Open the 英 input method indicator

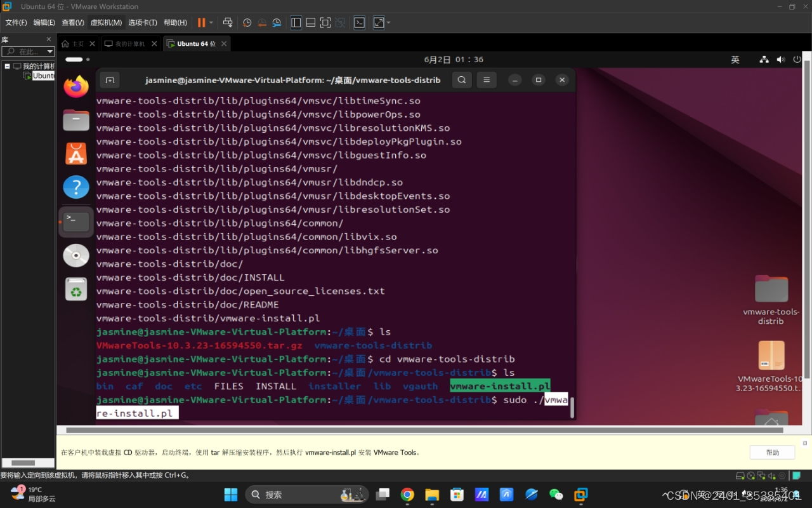(x=735, y=60)
